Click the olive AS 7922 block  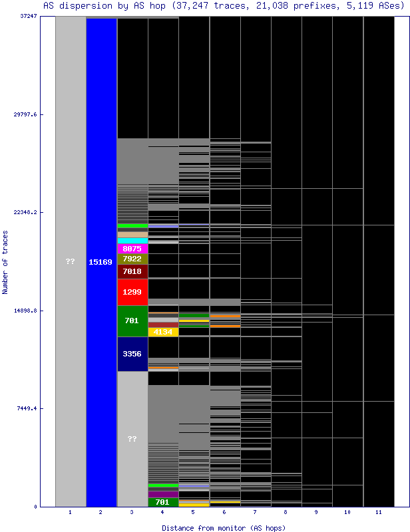(x=132, y=259)
